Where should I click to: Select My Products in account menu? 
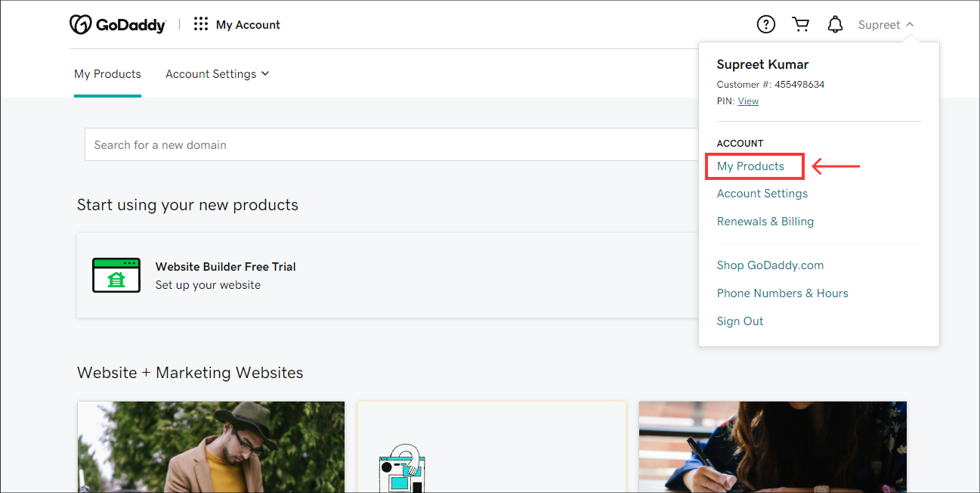click(750, 166)
